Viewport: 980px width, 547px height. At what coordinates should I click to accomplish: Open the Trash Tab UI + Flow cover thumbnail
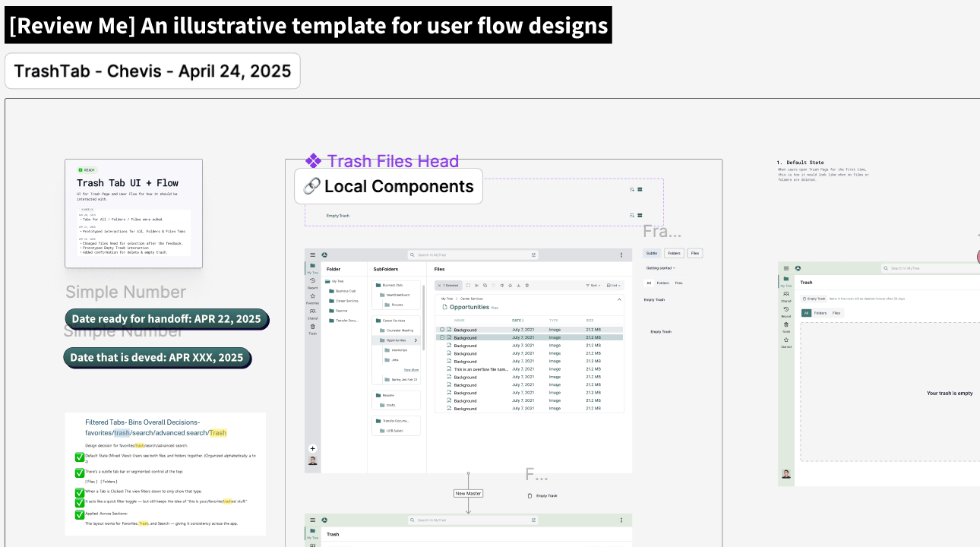(x=134, y=213)
